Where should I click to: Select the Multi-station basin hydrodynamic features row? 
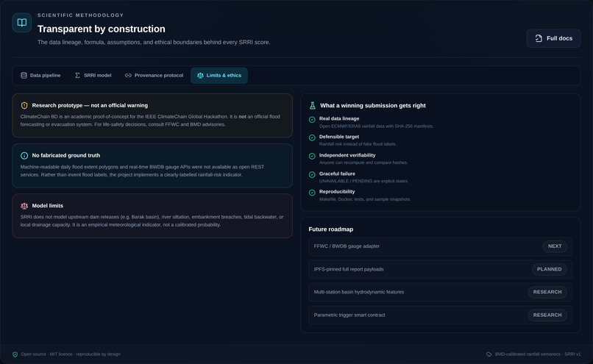[440, 292]
